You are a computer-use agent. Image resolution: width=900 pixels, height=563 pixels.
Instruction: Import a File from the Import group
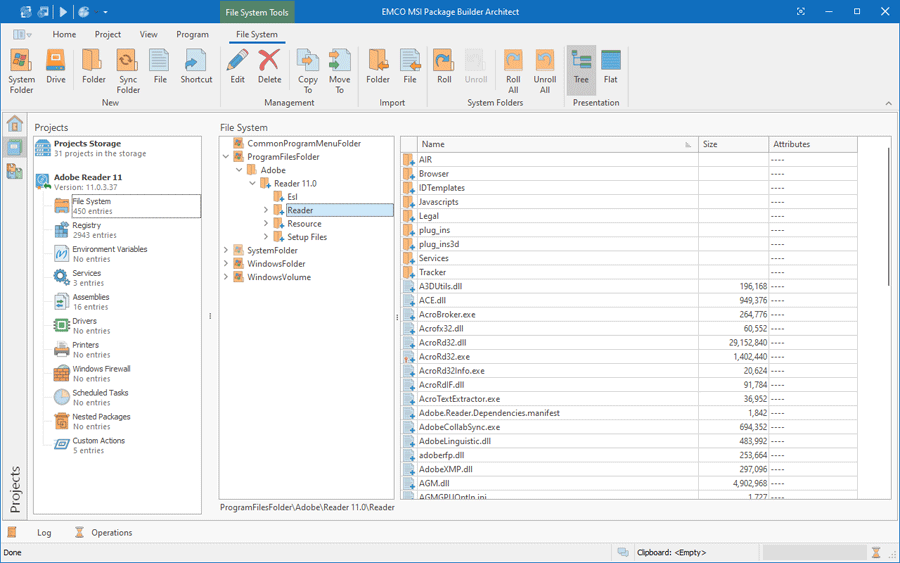[410, 67]
